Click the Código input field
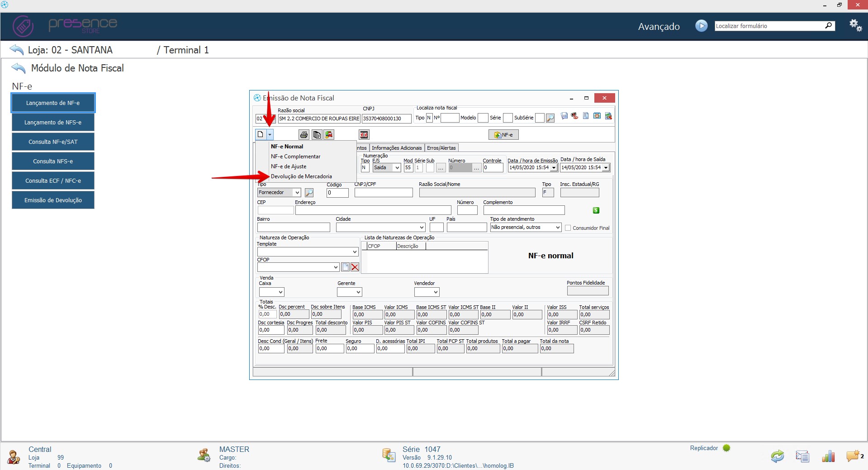Image resolution: width=868 pixels, height=470 pixels. (337, 193)
